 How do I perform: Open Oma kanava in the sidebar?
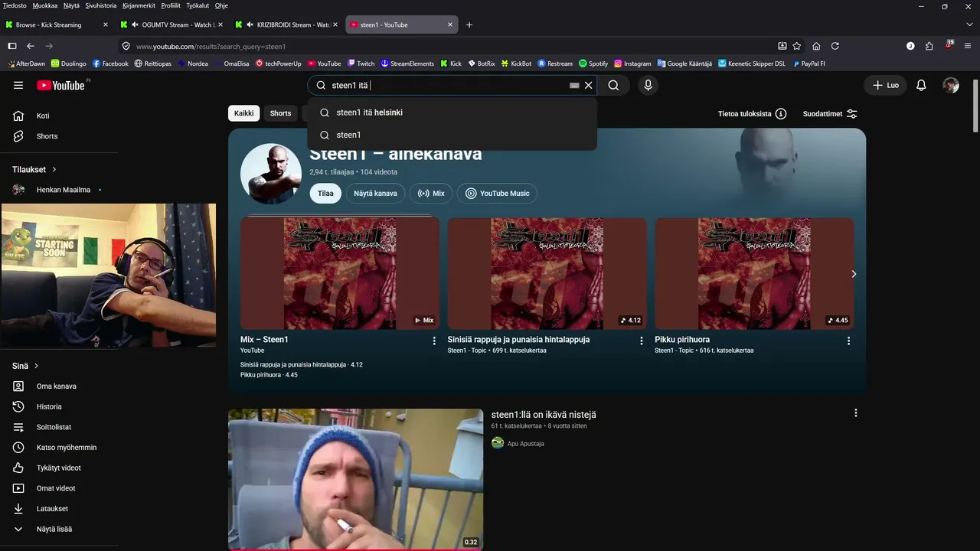click(x=60, y=386)
